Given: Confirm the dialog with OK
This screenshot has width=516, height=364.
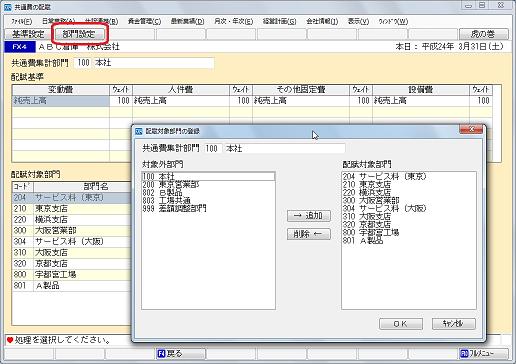Looking at the screenshot, I should 401,324.
